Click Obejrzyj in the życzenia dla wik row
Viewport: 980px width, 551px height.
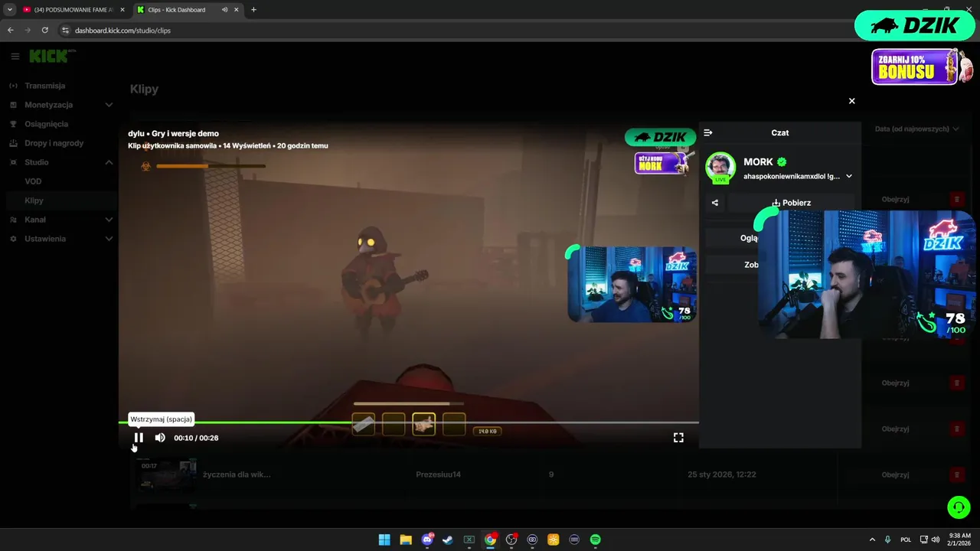[x=895, y=474]
